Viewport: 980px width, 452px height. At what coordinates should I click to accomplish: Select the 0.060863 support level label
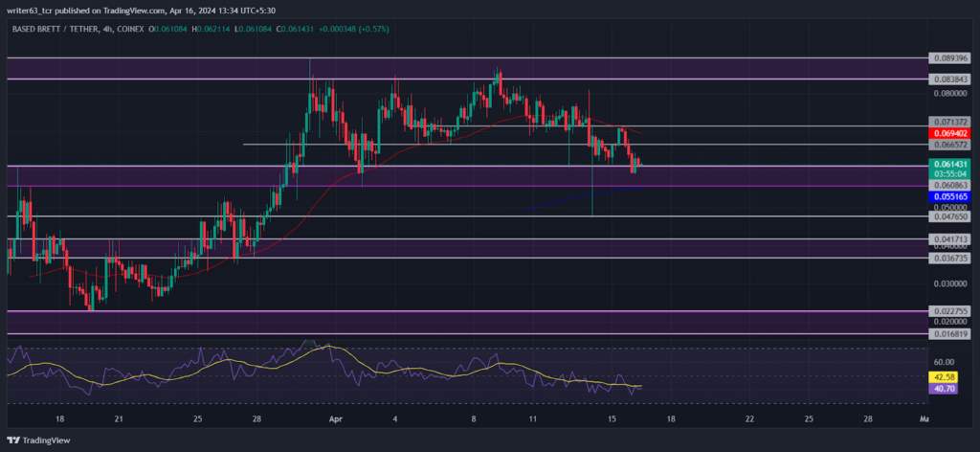951,186
